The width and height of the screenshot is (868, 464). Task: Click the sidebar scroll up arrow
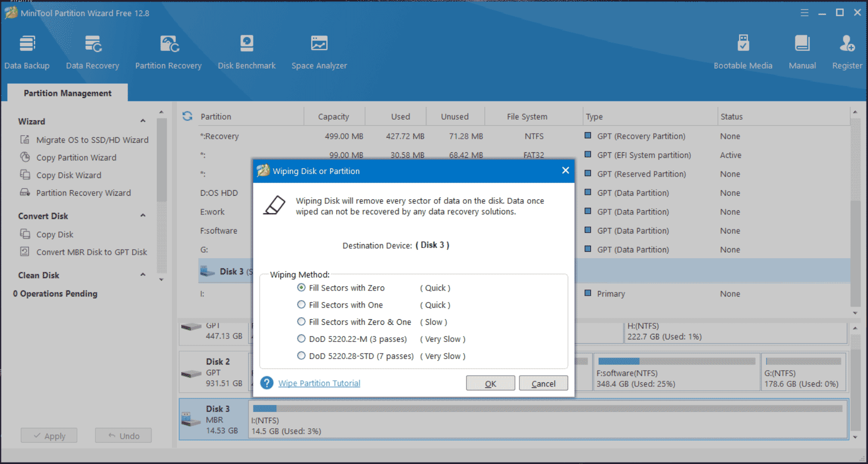pos(161,112)
